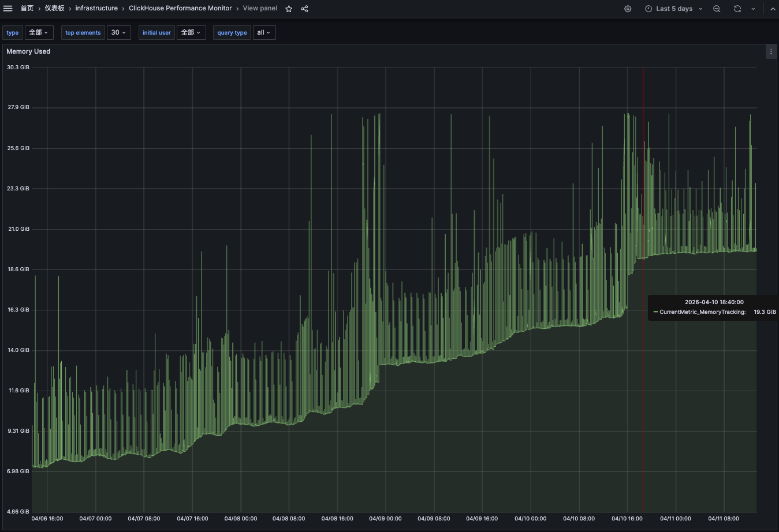Collapse the top bar with the up chevron

[773, 9]
